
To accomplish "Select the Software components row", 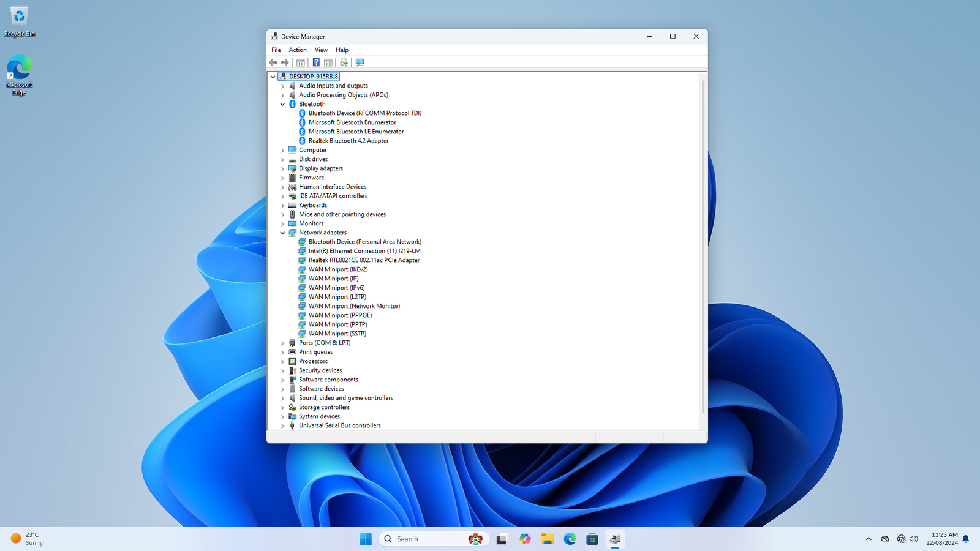I will pyautogui.click(x=328, y=380).
